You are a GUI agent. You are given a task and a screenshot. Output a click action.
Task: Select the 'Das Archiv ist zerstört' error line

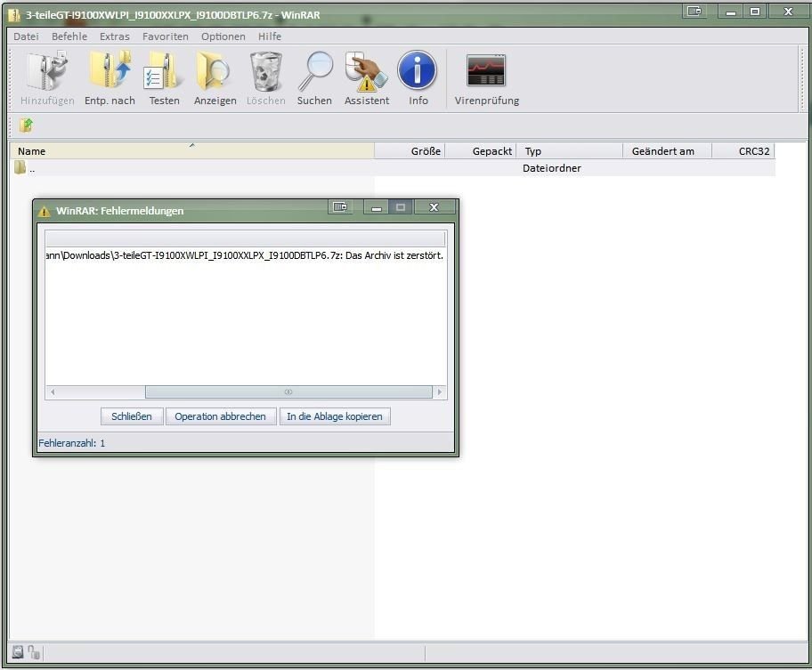point(246,255)
